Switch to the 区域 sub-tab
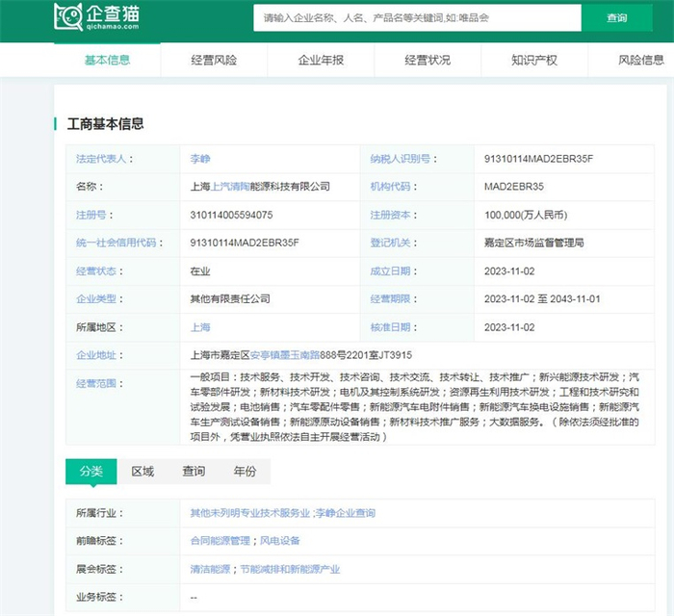This screenshot has width=674, height=616. (143, 472)
